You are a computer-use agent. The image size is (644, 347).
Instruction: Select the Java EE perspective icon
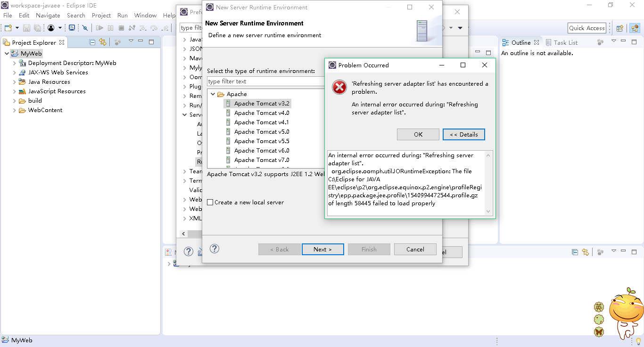(x=635, y=28)
